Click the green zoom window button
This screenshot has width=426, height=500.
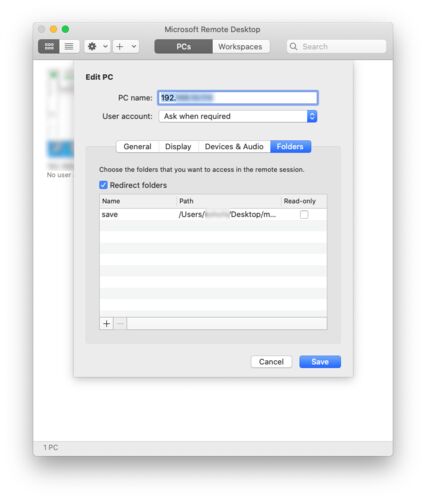[x=65, y=29]
